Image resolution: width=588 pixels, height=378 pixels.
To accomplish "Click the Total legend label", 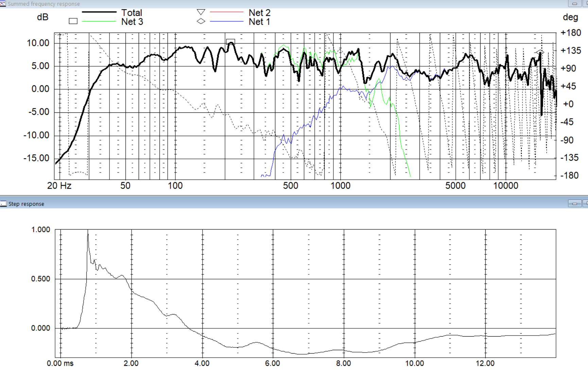I will pos(132,13).
